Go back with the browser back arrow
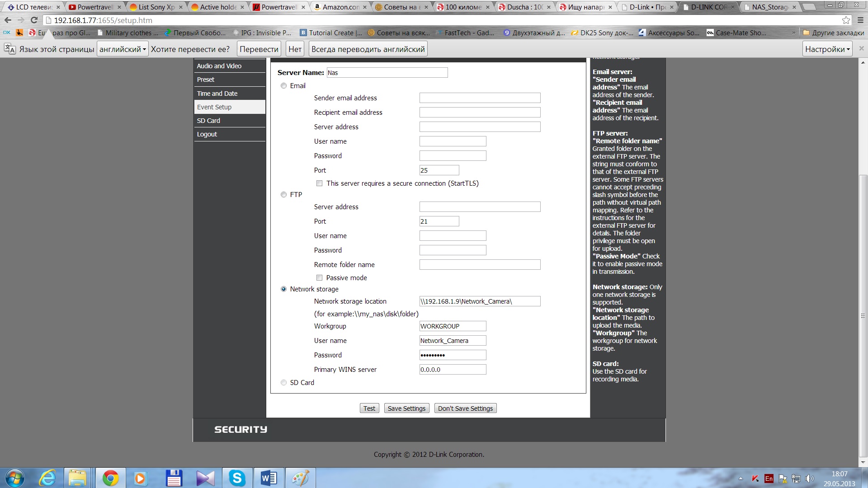Screen dimensions: 868x488 pyautogui.click(x=8, y=20)
